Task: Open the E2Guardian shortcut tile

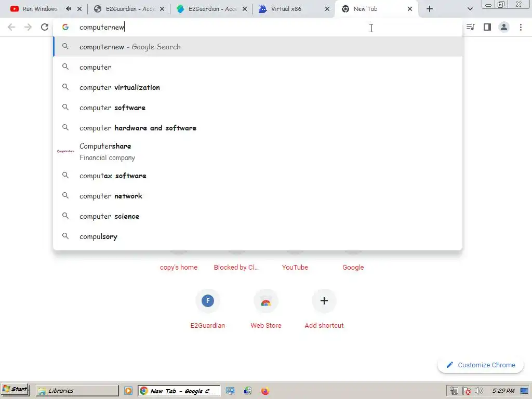Action: pyautogui.click(x=208, y=309)
